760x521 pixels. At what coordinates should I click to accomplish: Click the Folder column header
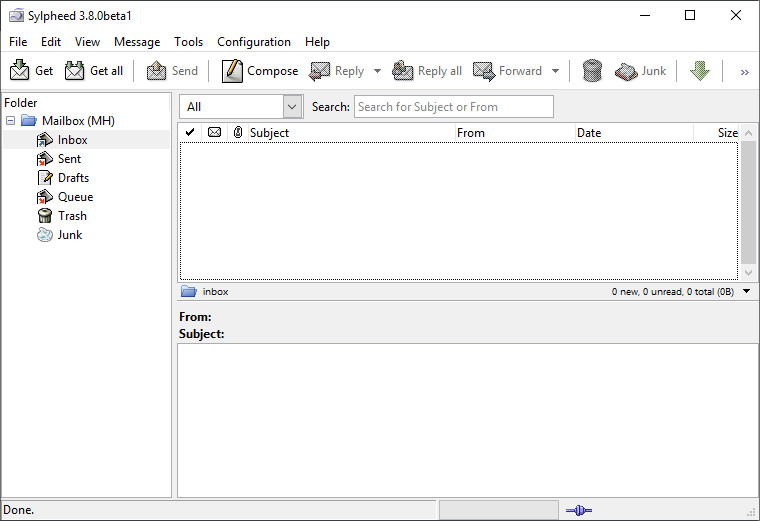[x=86, y=103]
